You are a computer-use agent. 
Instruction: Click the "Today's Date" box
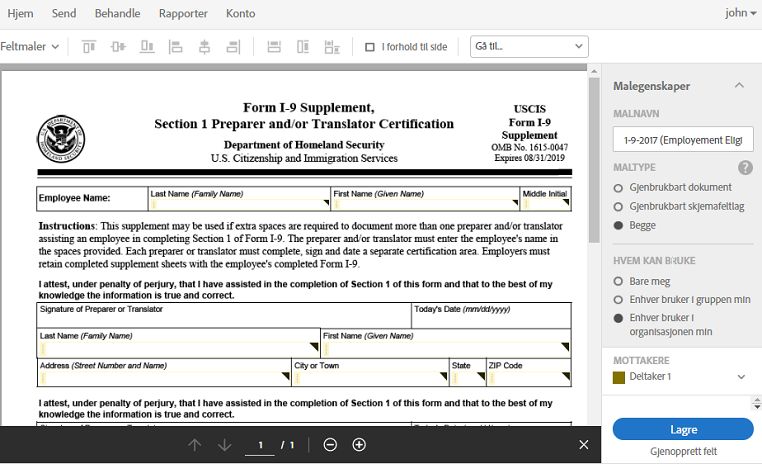(491, 315)
